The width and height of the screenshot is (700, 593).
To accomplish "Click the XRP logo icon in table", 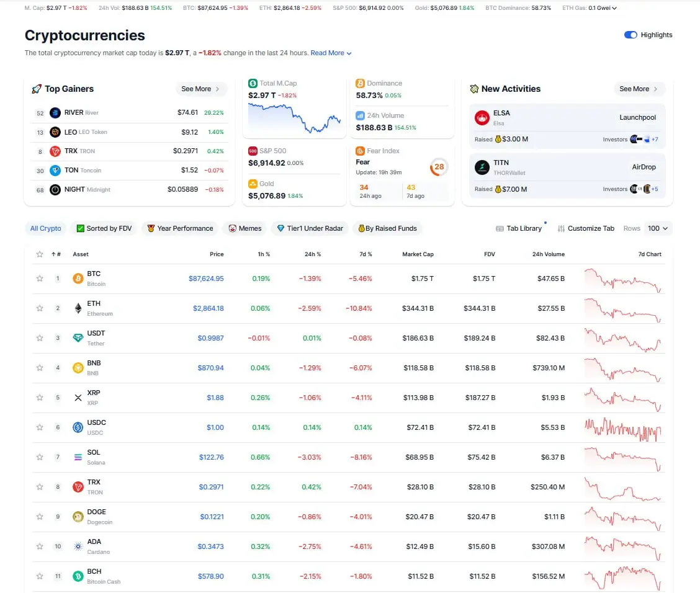I will [x=78, y=398].
